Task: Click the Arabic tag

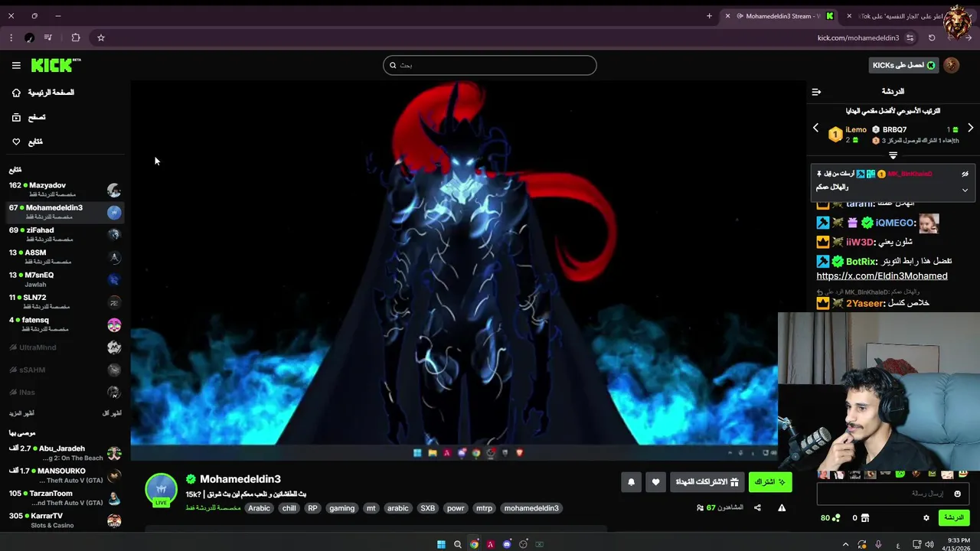Action: 259,508
